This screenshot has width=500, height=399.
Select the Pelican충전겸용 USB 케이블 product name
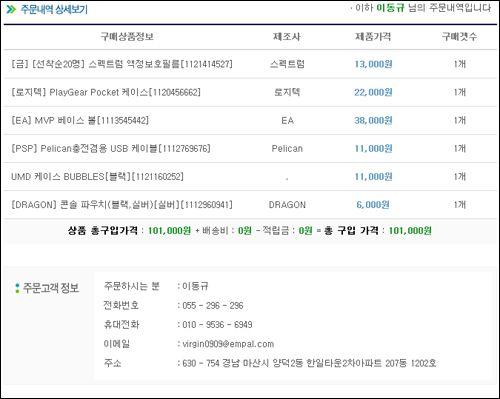coord(111,148)
